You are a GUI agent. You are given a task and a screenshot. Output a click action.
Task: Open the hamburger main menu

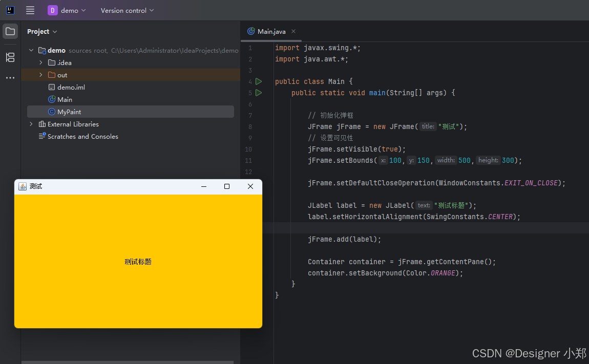pyautogui.click(x=30, y=10)
